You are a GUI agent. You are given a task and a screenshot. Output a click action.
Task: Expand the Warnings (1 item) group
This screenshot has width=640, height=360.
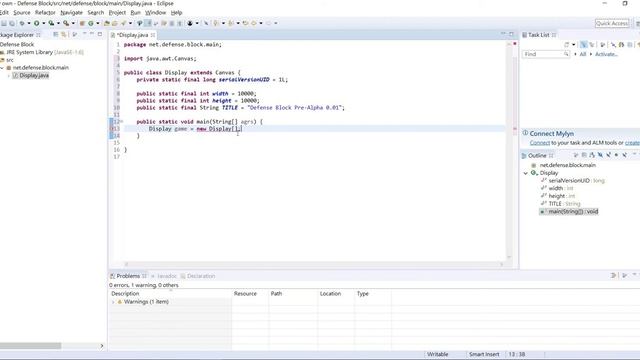click(113, 302)
